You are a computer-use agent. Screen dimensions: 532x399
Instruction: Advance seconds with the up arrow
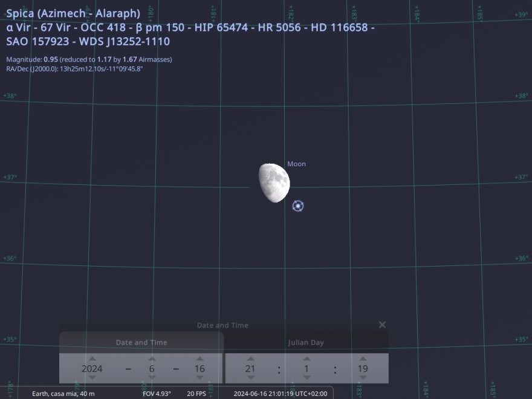363,358
